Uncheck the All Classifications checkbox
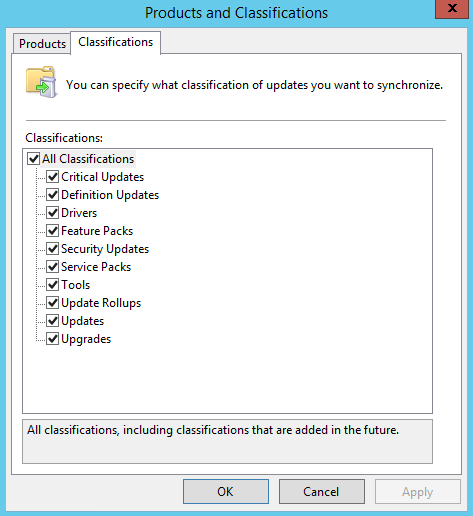The image size is (473, 516). tap(33, 159)
